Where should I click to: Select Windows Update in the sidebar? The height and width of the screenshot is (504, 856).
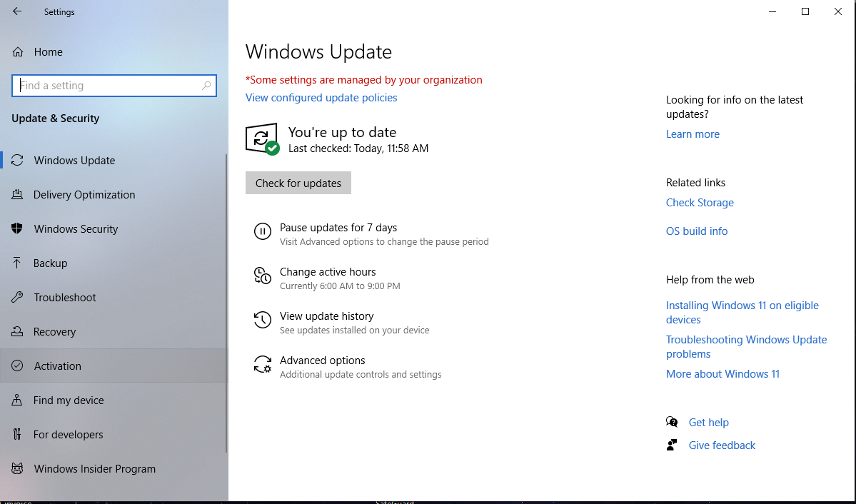pyautogui.click(x=114, y=160)
